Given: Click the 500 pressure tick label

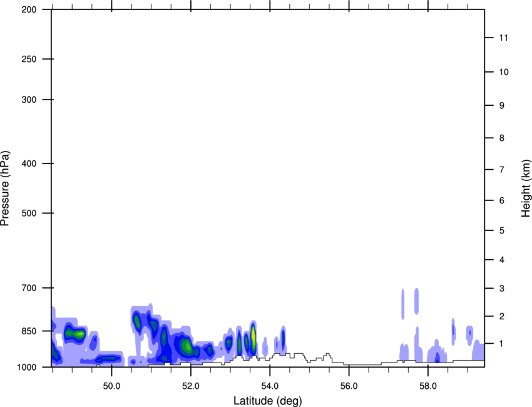Looking at the screenshot, I should click(x=29, y=213).
